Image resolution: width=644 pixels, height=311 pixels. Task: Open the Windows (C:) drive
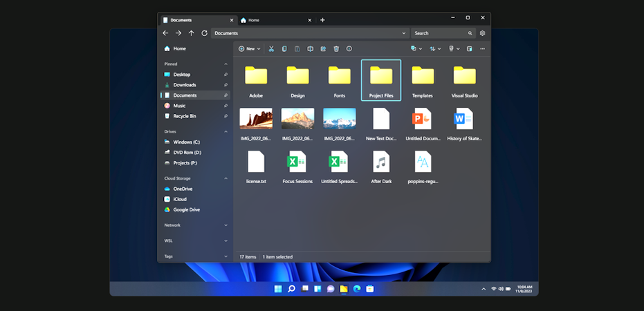click(x=195, y=142)
